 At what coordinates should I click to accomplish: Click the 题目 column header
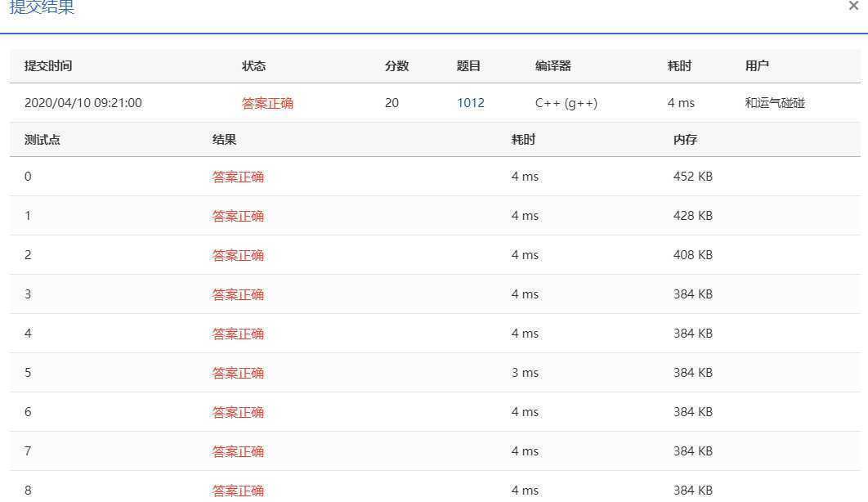click(468, 66)
